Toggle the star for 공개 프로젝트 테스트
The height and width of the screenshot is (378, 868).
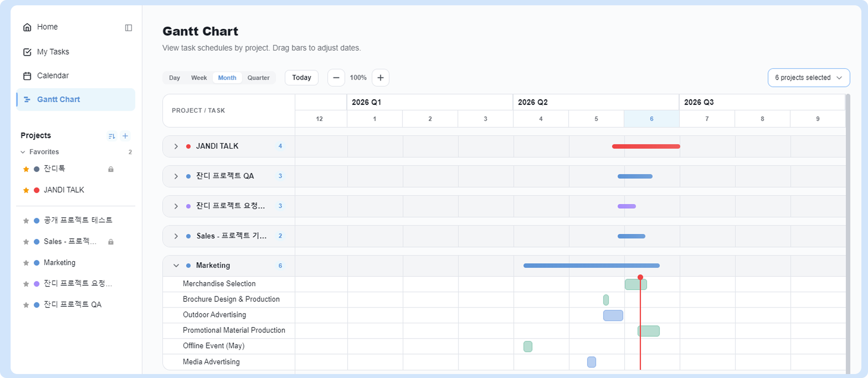(26, 220)
